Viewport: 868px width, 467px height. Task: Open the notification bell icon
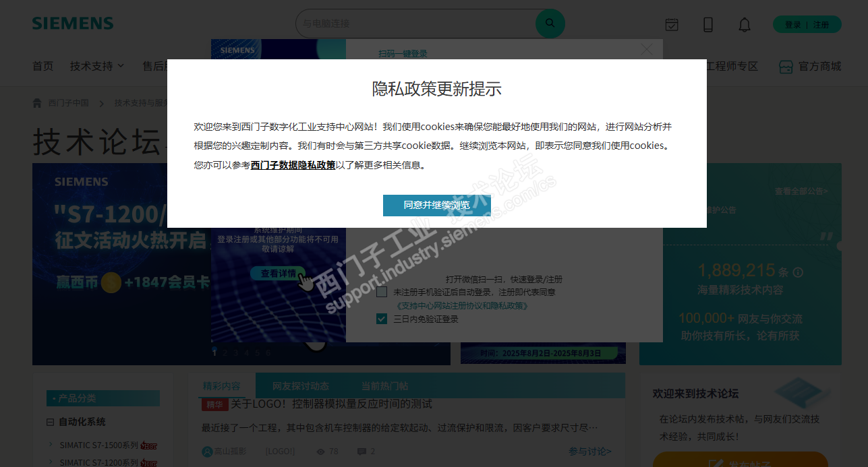click(745, 25)
